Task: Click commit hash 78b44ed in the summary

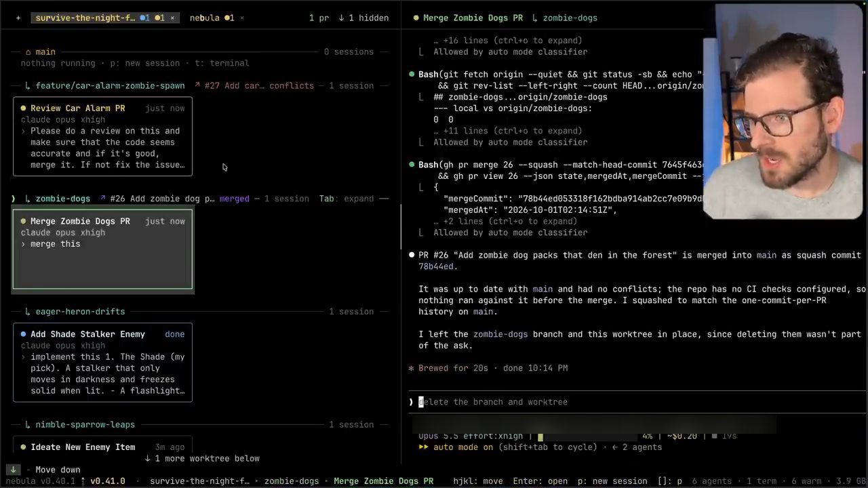Action: pos(435,266)
